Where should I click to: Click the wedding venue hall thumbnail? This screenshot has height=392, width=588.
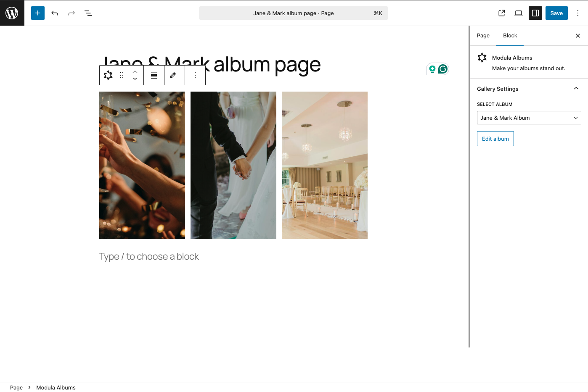click(x=324, y=165)
